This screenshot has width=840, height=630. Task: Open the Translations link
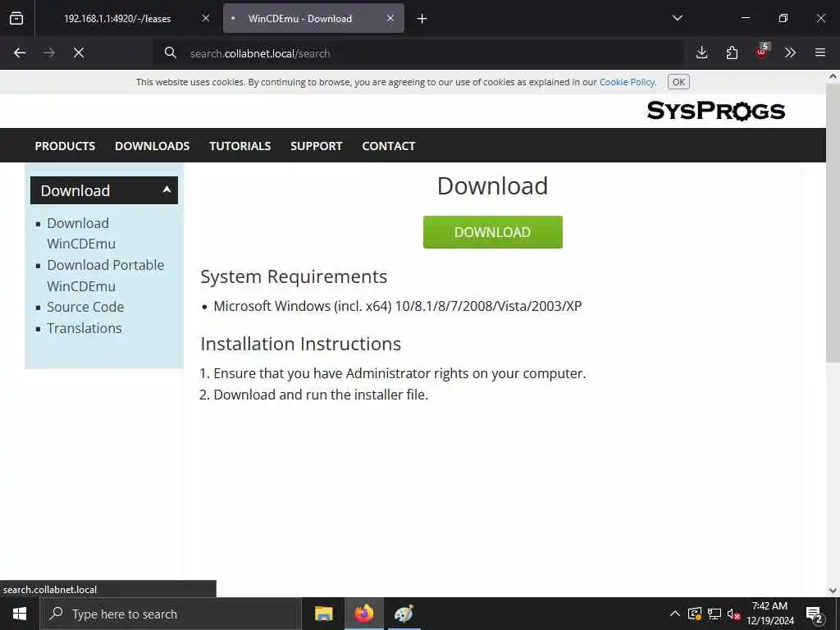point(84,328)
